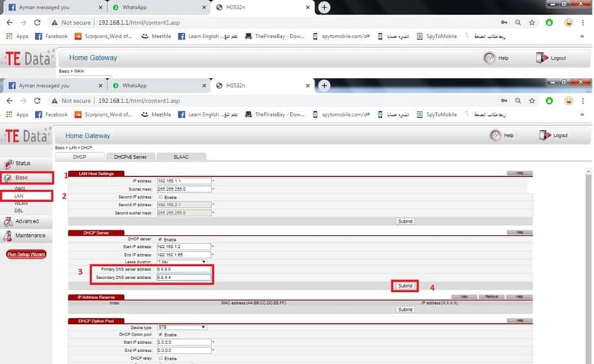The height and width of the screenshot is (364, 594).
Task: Reload the page in the lower browser window
Action: click(x=37, y=101)
